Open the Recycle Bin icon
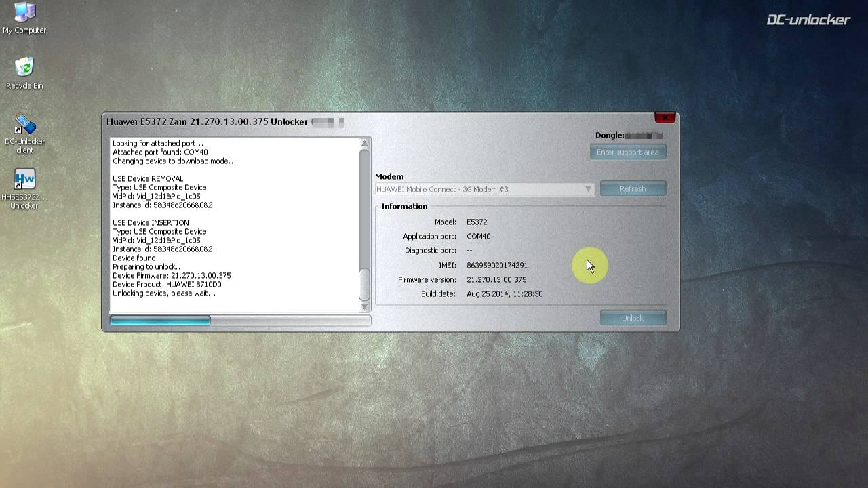The width and height of the screenshot is (868, 488). pos(24,73)
